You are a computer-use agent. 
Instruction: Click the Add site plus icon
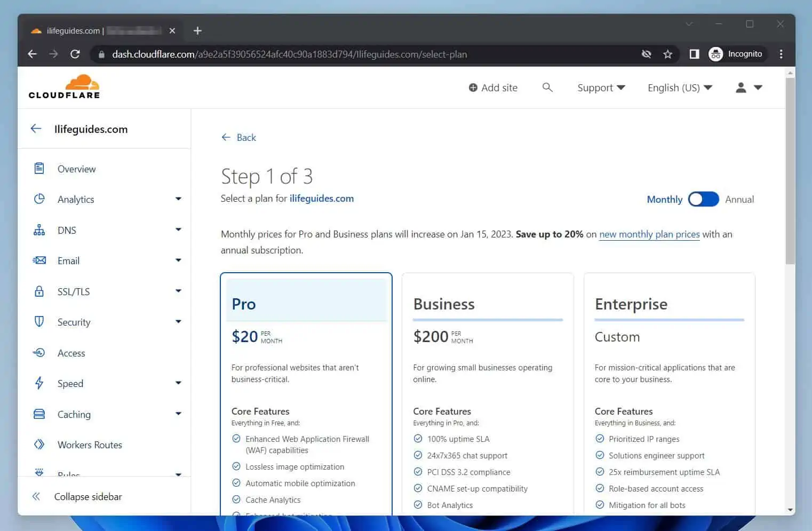473,88
